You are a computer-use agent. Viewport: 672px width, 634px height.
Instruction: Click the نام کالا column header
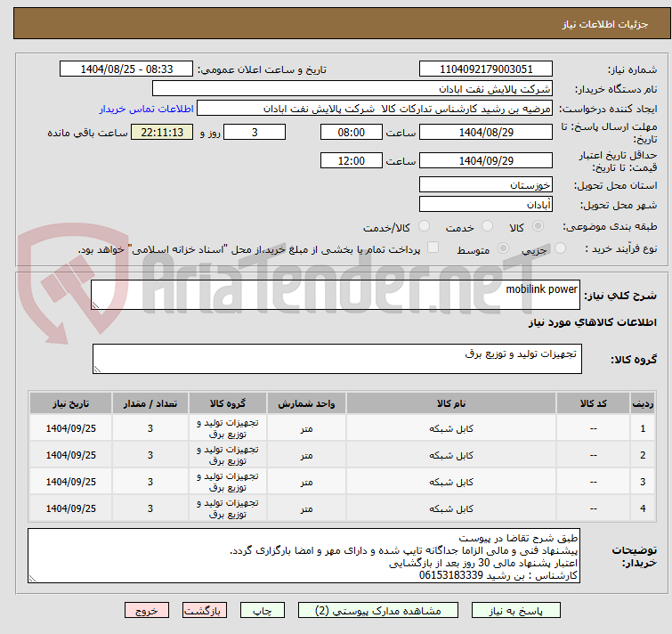(452, 402)
